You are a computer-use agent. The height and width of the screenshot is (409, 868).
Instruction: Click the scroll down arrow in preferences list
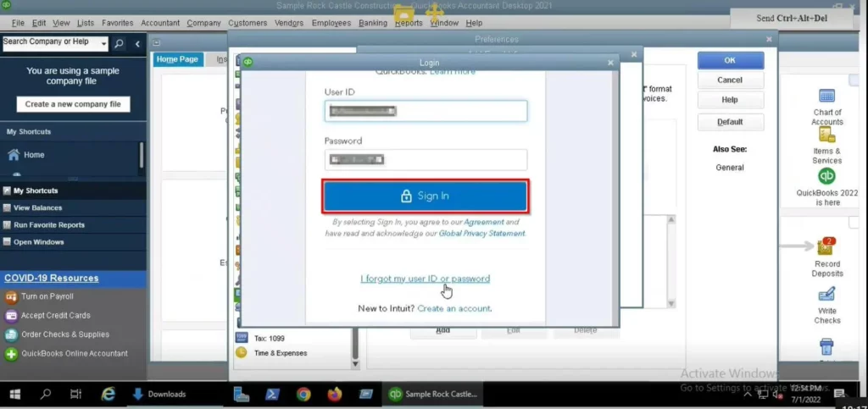[x=355, y=364]
